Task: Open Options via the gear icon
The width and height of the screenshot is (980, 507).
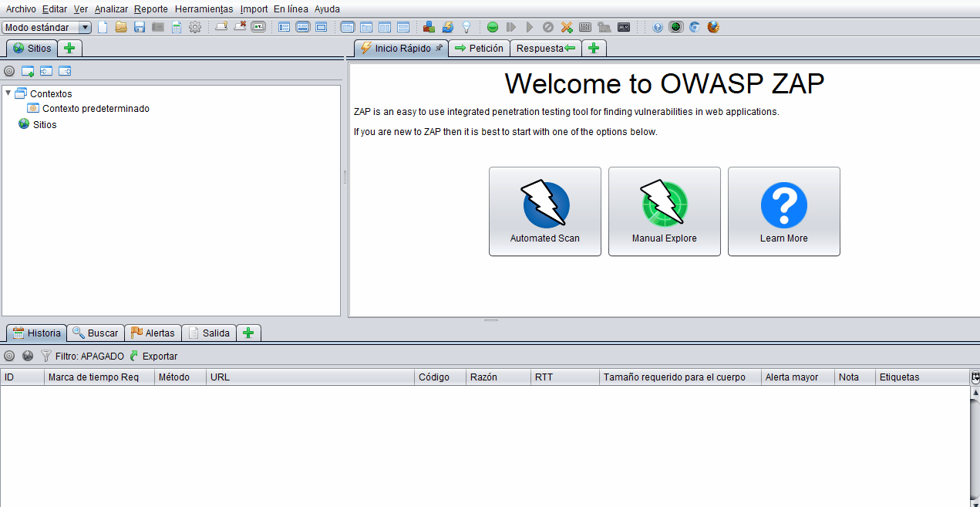Action: coord(195,27)
